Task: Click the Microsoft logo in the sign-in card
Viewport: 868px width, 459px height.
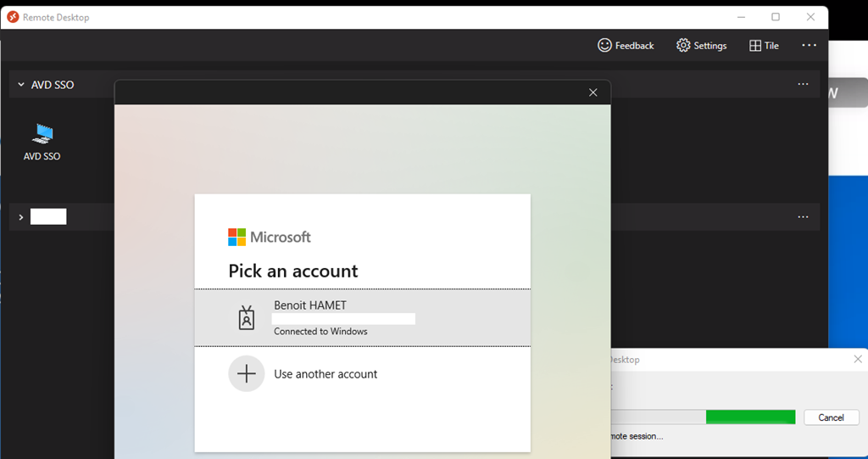Action: [x=236, y=237]
